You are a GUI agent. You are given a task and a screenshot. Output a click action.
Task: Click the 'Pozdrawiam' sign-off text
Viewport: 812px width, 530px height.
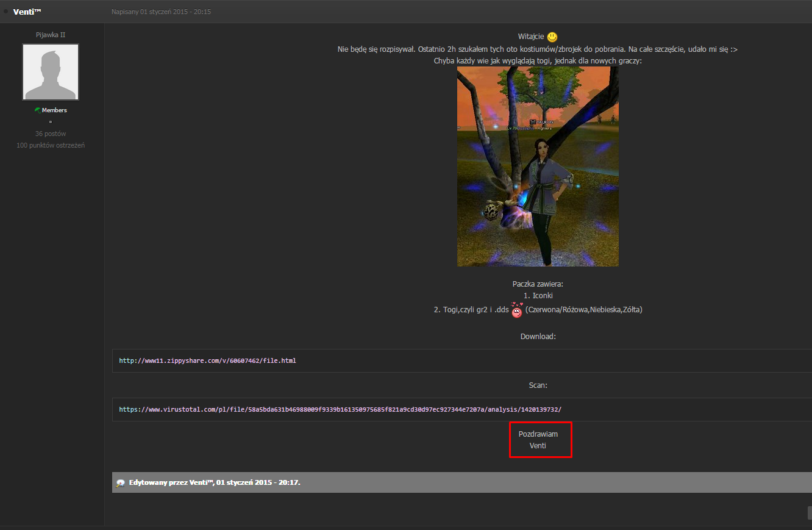point(538,434)
